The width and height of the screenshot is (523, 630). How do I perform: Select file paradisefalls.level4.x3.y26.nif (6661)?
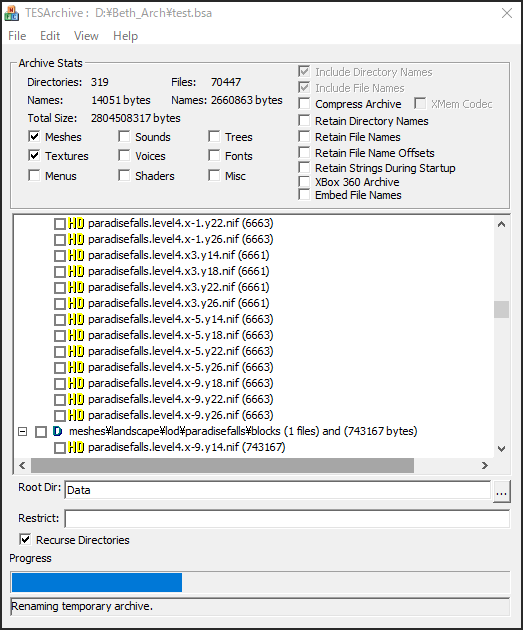click(178, 303)
